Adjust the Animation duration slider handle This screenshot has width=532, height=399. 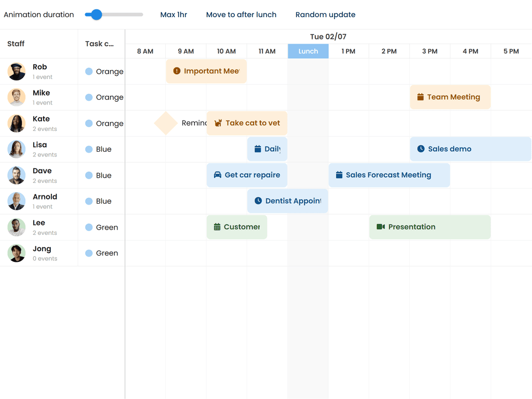pos(96,15)
